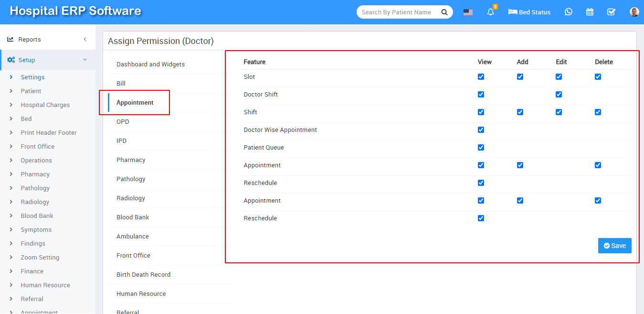644x314 pixels.
Task: Open the calendar icon in top bar
Action: (590, 12)
